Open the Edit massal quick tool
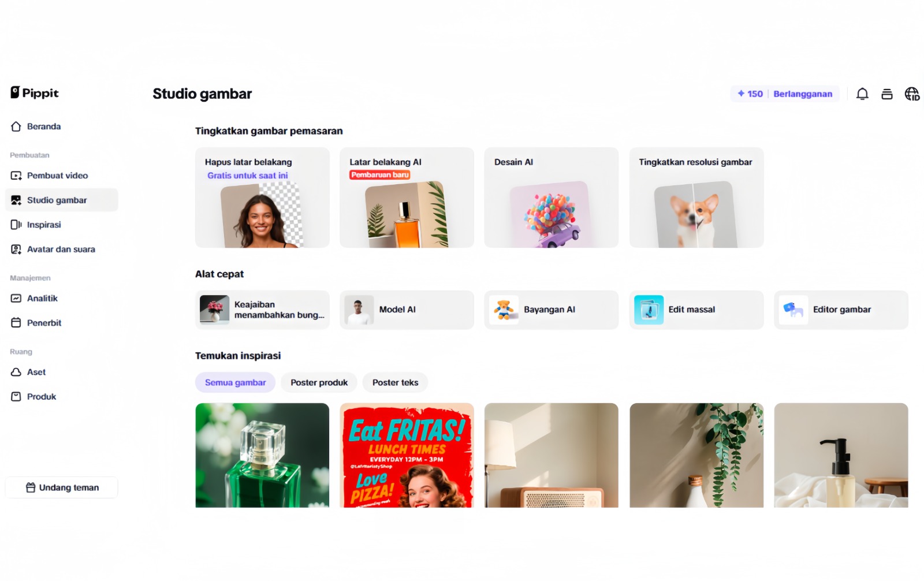Screen dimensions: 924x581 pos(696,310)
